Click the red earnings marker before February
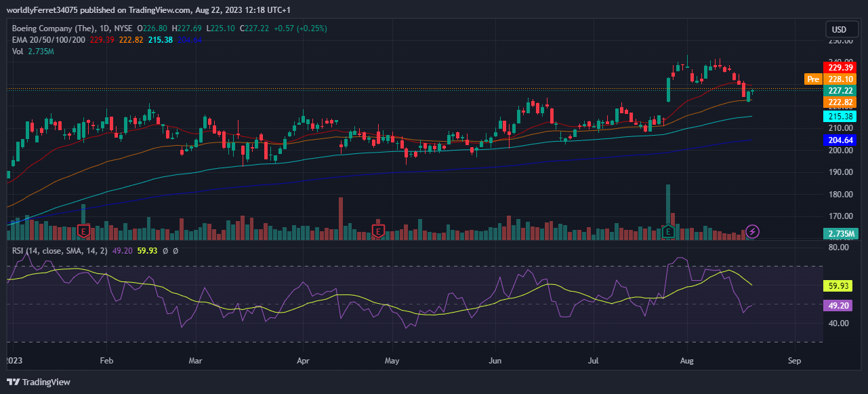This screenshot has width=868, height=394. coord(84,232)
